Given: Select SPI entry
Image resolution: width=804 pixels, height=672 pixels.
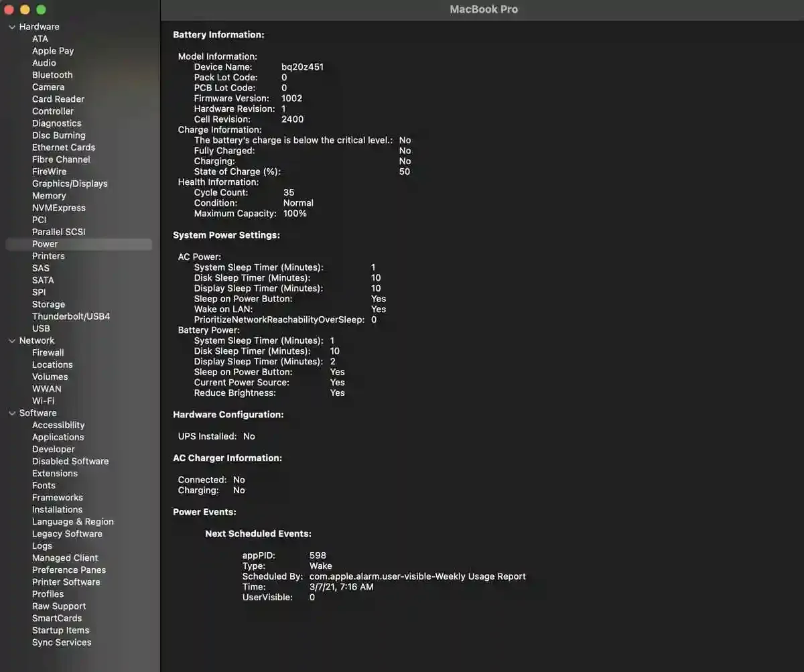Looking at the screenshot, I should click(x=39, y=292).
